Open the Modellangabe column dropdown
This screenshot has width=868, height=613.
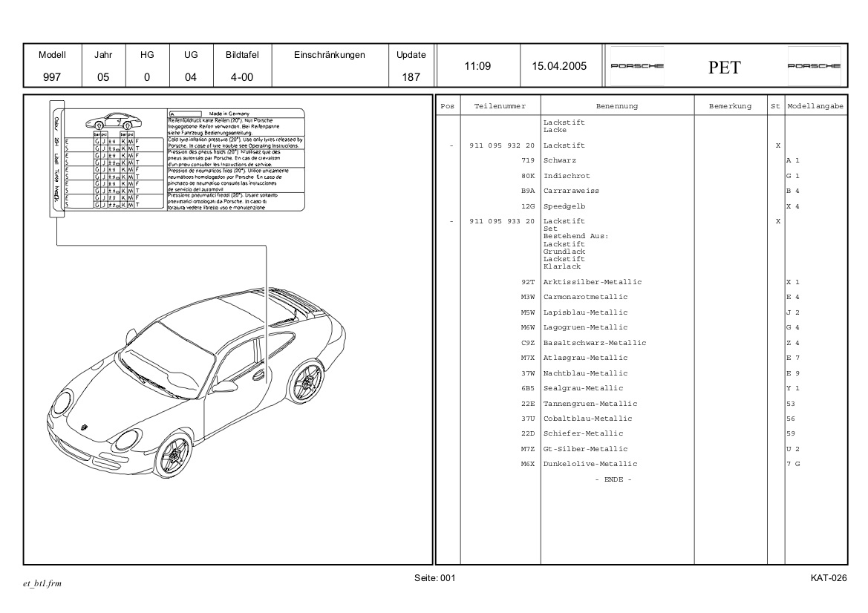point(815,105)
